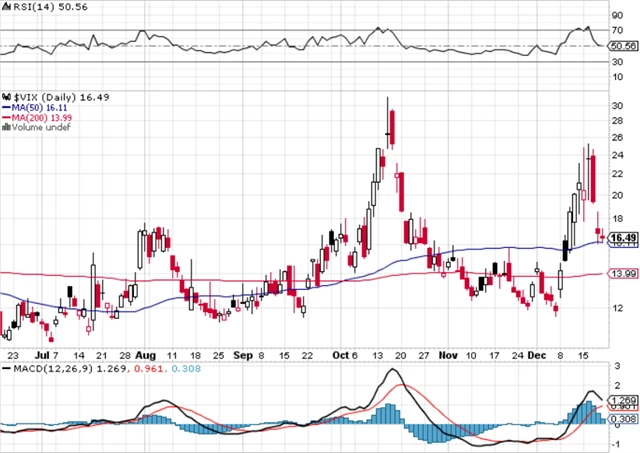Click the 50.56 RSI value axis tag
Viewport: 640px width, 453px height.
click(x=623, y=46)
